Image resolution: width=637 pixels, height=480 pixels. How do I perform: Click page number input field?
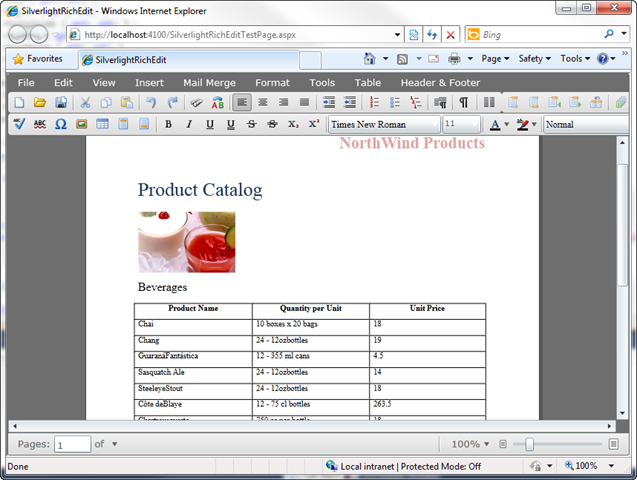72,444
